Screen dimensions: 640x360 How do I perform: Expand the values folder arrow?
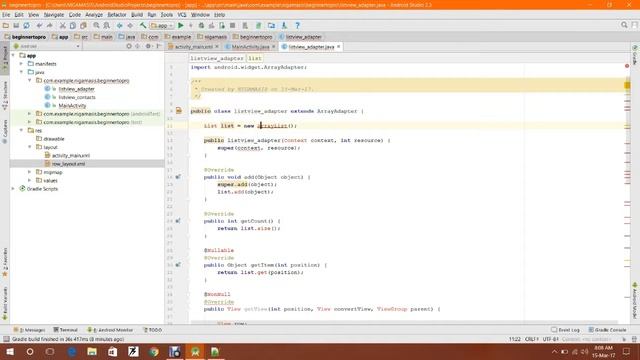point(29,180)
